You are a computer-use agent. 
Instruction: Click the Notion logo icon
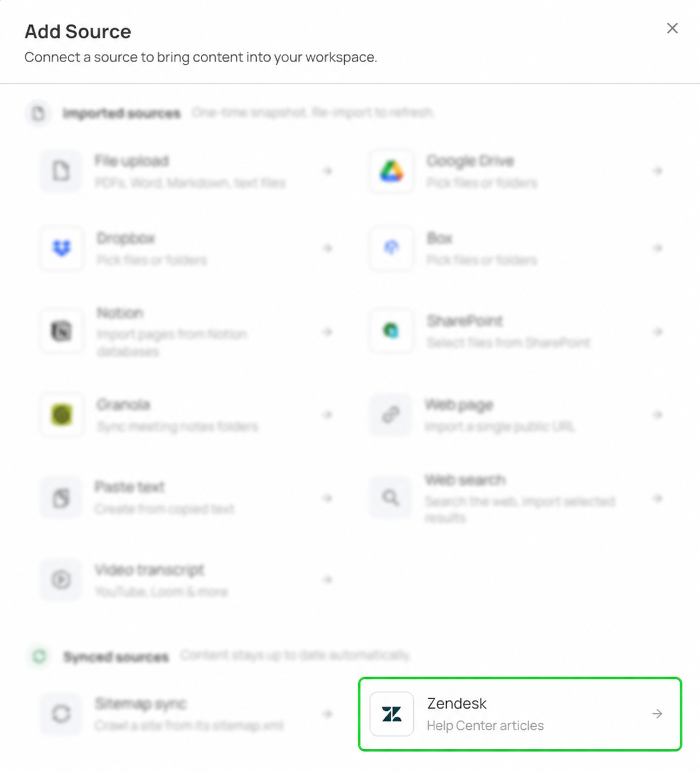(x=62, y=332)
